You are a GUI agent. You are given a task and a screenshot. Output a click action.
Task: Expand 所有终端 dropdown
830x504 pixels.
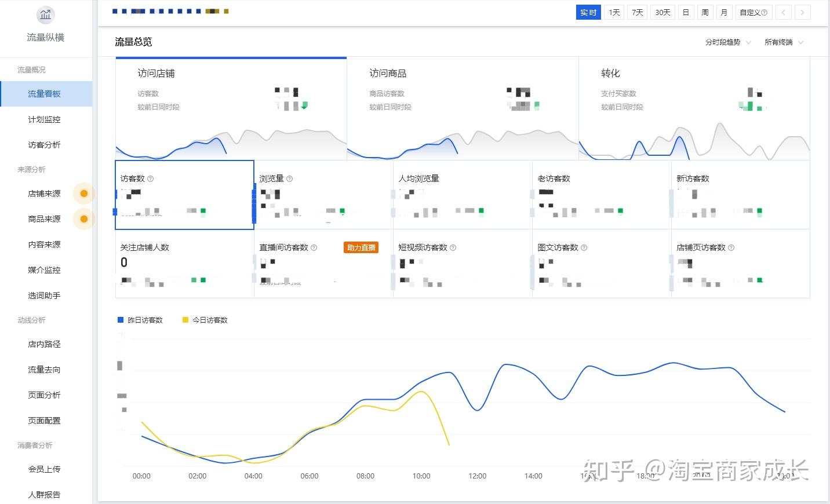[x=784, y=42]
